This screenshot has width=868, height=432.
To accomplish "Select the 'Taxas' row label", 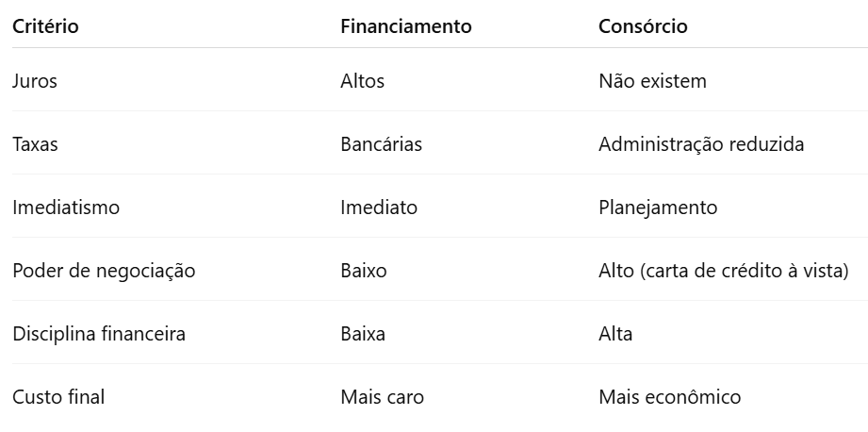I will coord(36,144).
